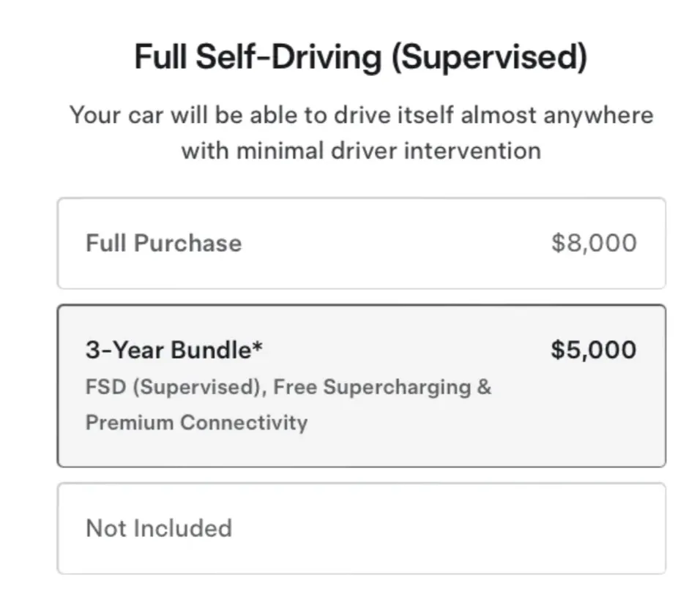Click the asterisk after 3-Year Bundle

(x=257, y=348)
